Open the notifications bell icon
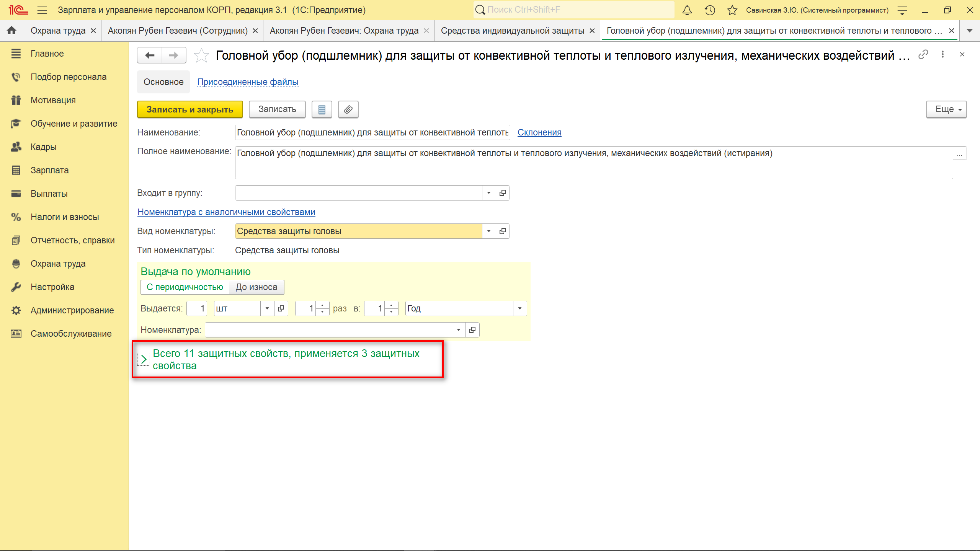The image size is (980, 551). [x=687, y=10]
